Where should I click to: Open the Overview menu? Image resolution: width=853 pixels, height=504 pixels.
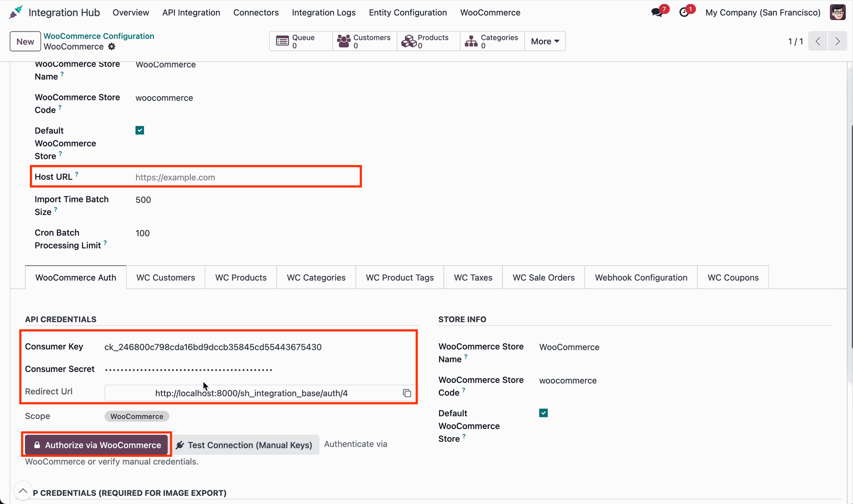coord(131,12)
